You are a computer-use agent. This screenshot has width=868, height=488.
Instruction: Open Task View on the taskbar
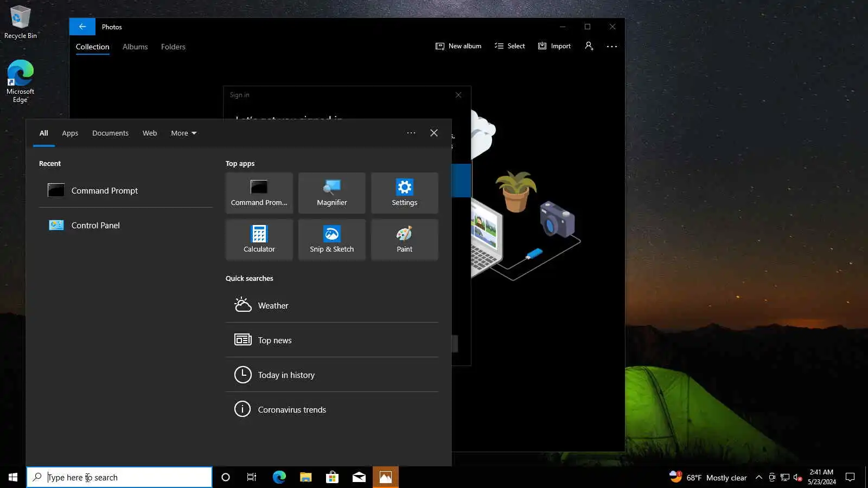click(x=252, y=477)
